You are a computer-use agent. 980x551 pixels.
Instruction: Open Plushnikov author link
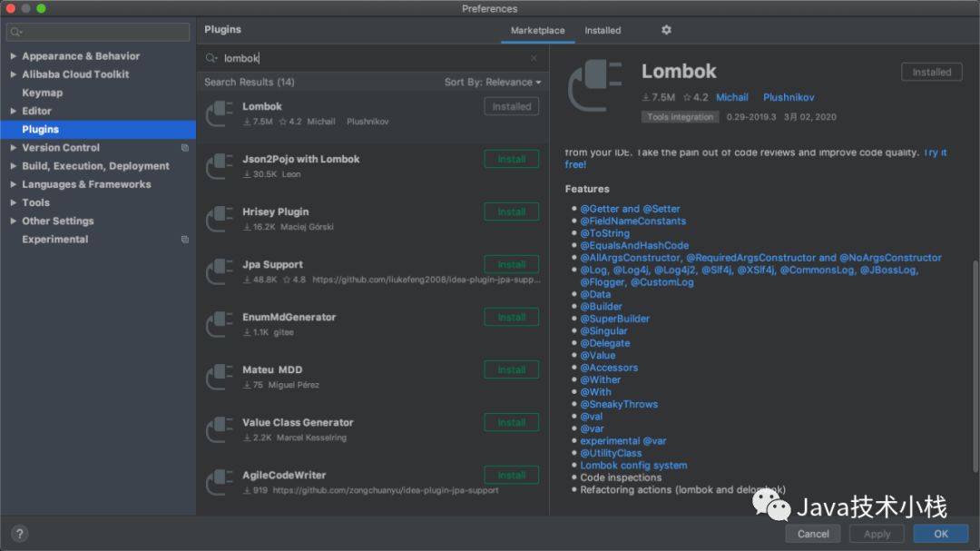click(x=789, y=97)
